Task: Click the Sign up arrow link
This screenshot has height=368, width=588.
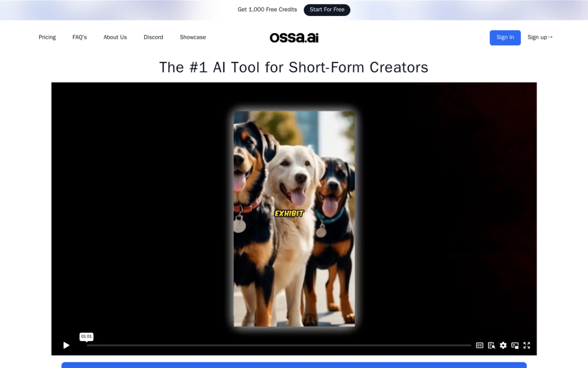Action: coord(540,37)
